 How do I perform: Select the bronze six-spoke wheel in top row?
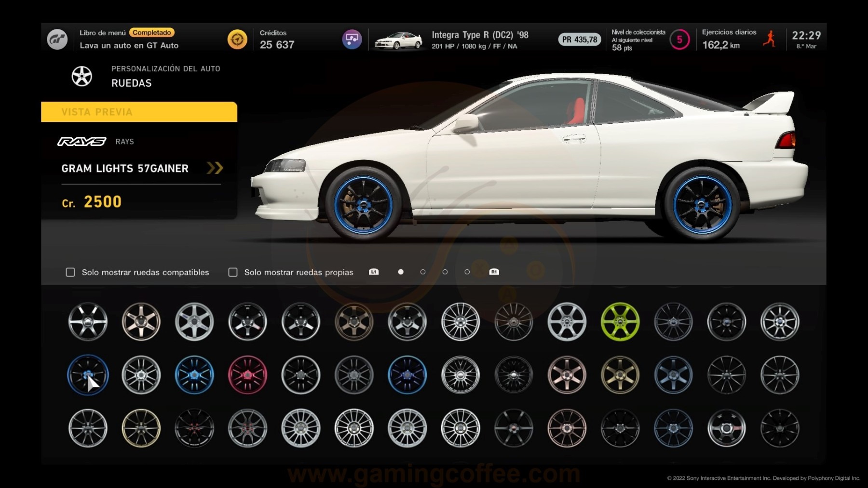point(354,321)
